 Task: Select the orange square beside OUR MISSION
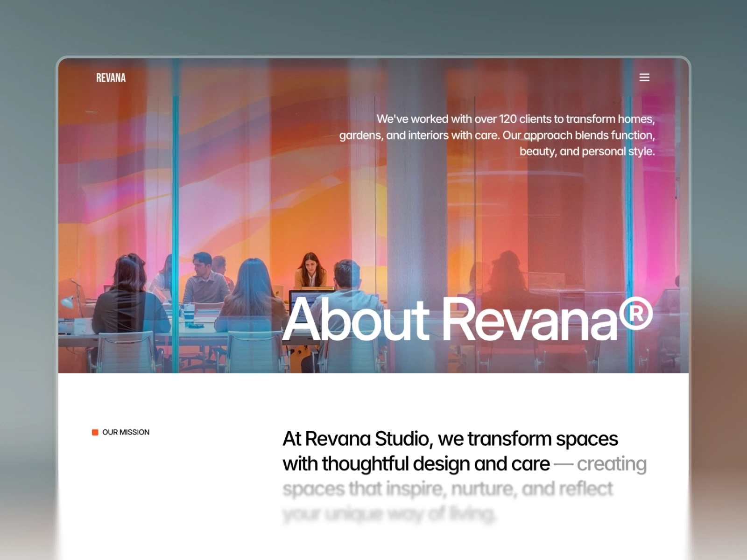pos(95,432)
